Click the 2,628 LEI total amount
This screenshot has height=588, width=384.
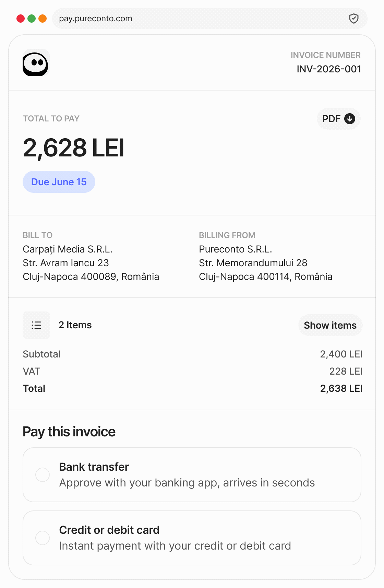coord(73,148)
